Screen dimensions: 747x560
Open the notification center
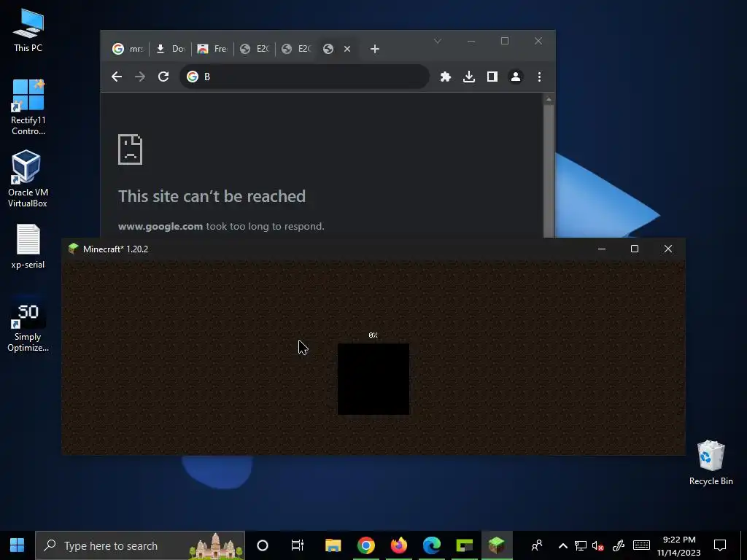[x=720, y=545]
